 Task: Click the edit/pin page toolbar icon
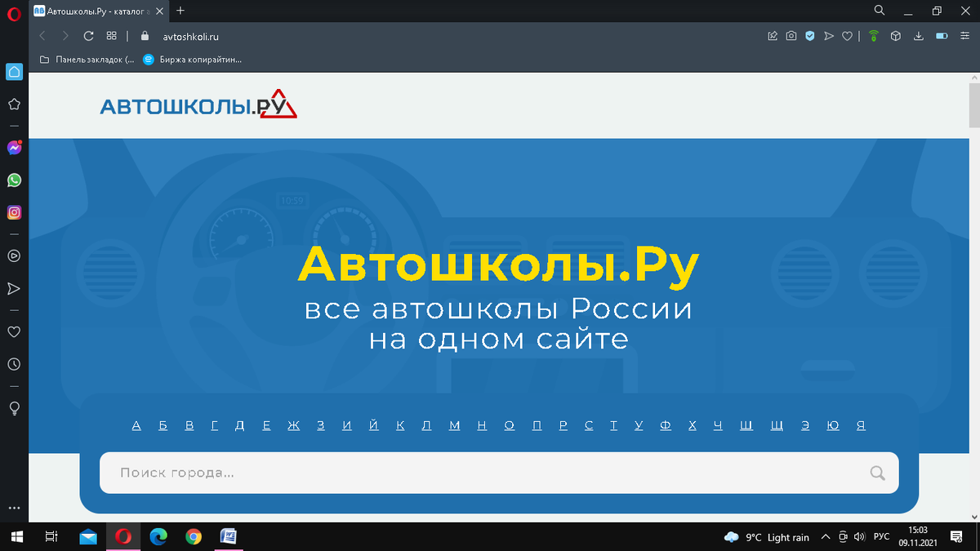coord(773,36)
